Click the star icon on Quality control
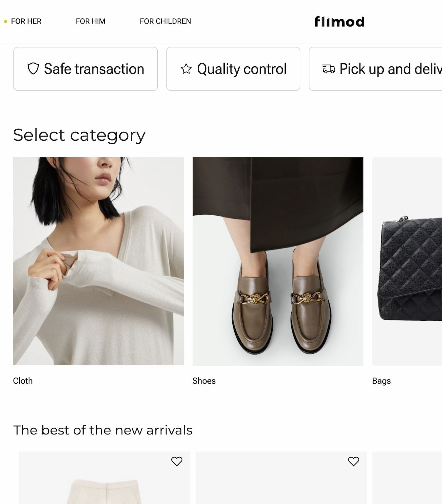This screenshot has width=442, height=504. tap(186, 69)
